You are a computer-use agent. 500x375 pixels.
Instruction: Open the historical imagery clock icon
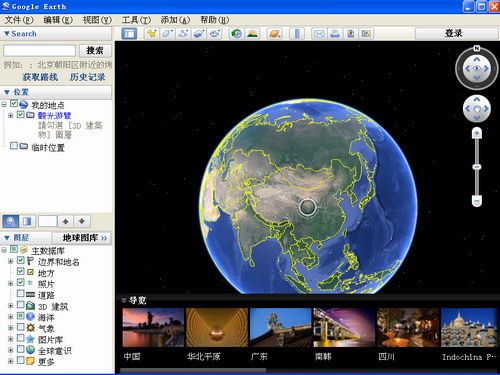click(x=237, y=34)
